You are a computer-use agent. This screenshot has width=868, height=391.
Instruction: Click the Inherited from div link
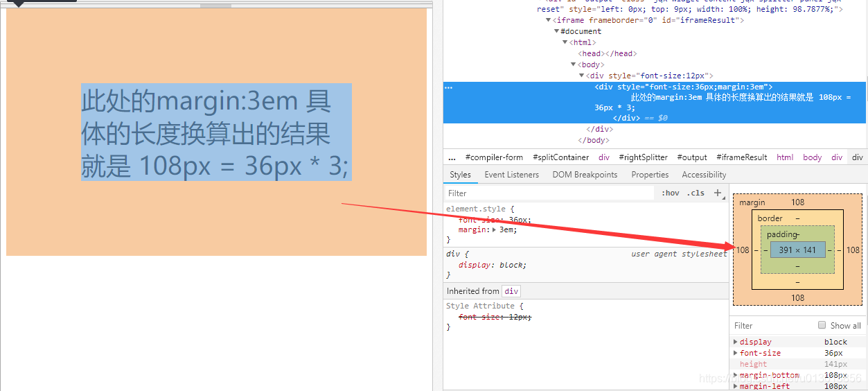[x=511, y=291]
